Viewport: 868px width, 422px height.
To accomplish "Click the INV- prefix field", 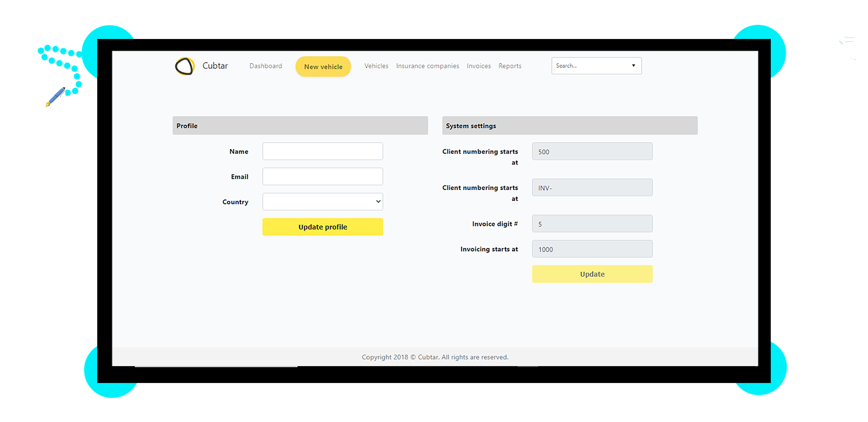I will tap(592, 188).
